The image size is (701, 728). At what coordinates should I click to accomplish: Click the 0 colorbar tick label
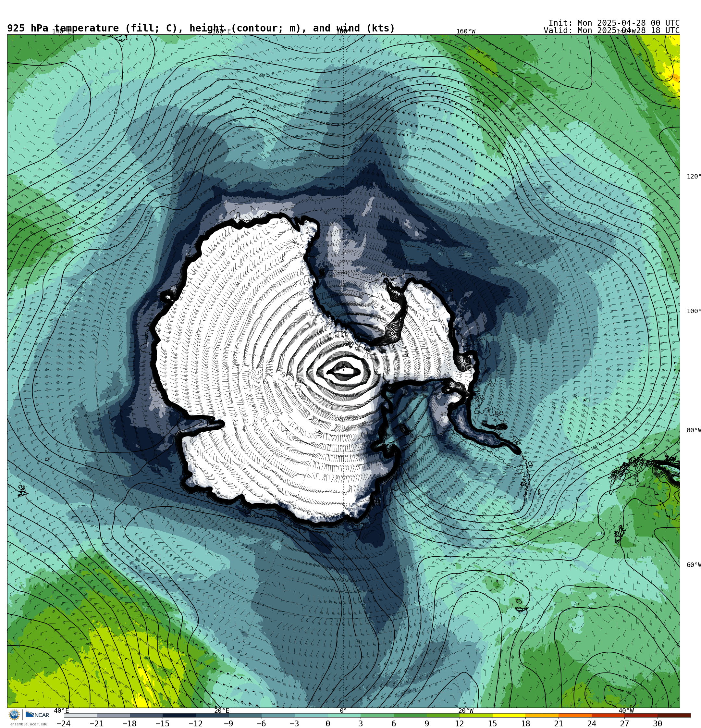pos(328,723)
